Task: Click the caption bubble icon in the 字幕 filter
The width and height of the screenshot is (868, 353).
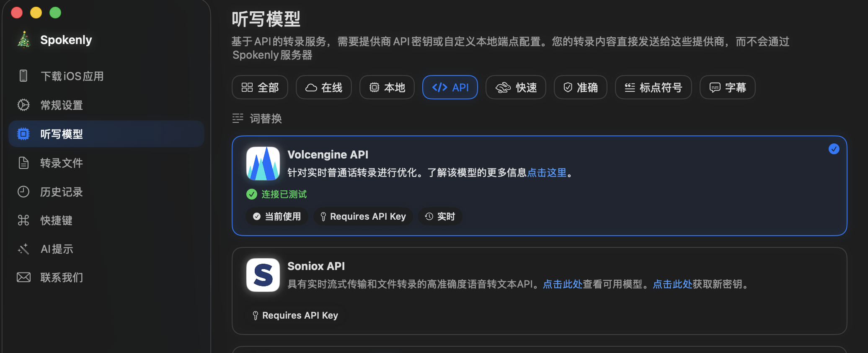Action: (715, 87)
